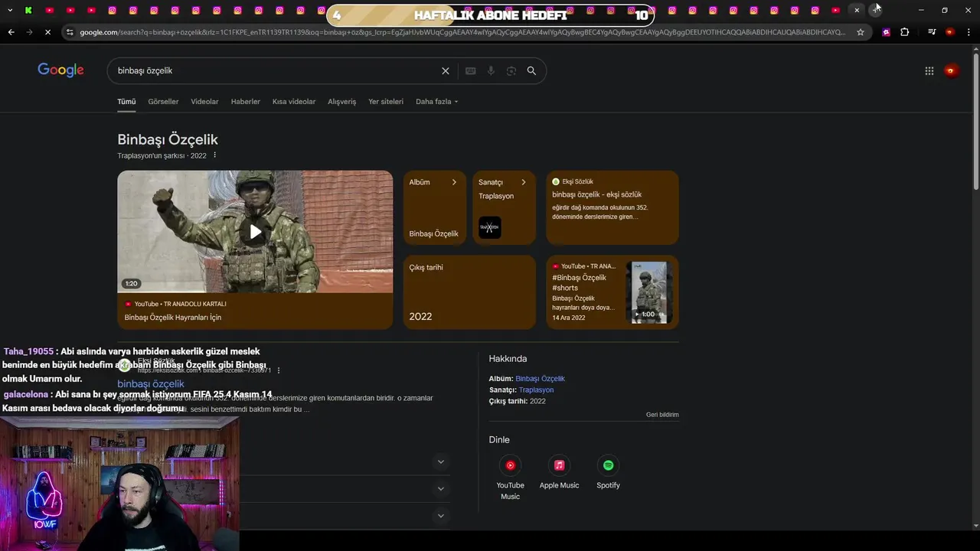Image resolution: width=980 pixels, height=551 pixels.
Task: Open search by image camera icon
Action: (x=511, y=70)
